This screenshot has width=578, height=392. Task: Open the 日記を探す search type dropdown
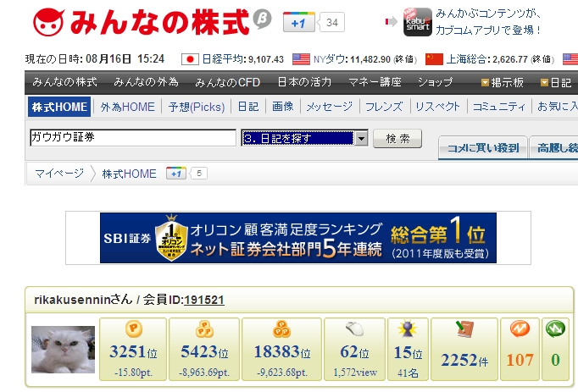point(305,138)
